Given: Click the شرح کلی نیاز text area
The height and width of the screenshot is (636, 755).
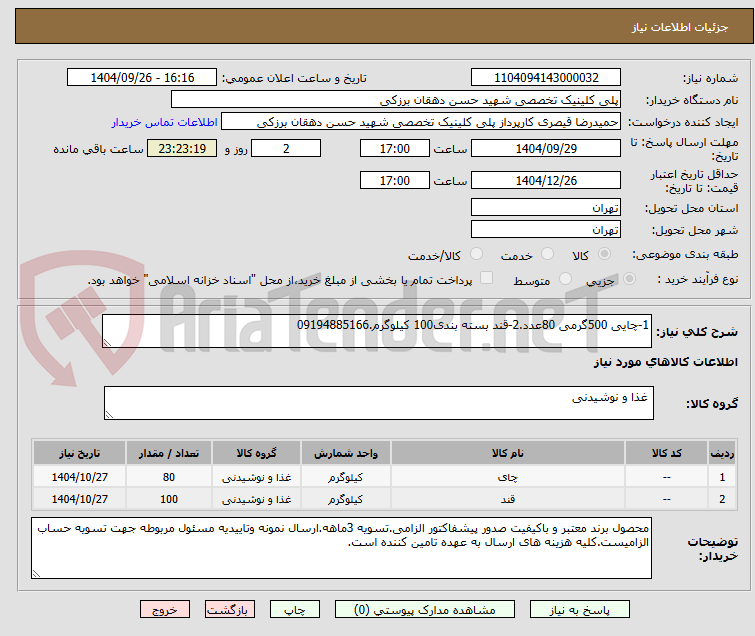Looking at the screenshot, I should 377,331.
